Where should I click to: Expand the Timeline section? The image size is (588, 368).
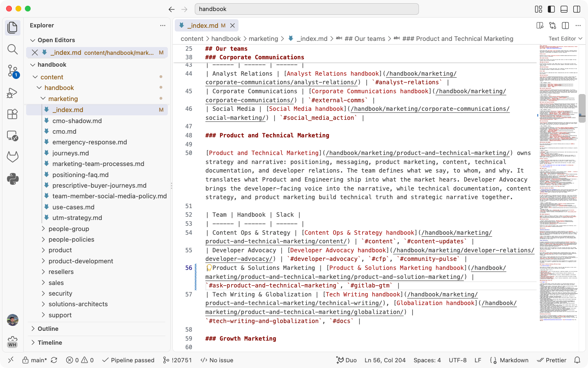(x=97, y=343)
